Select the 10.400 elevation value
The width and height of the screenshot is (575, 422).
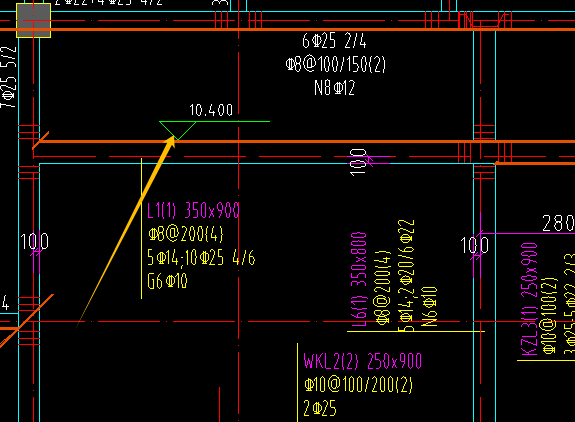(211, 110)
